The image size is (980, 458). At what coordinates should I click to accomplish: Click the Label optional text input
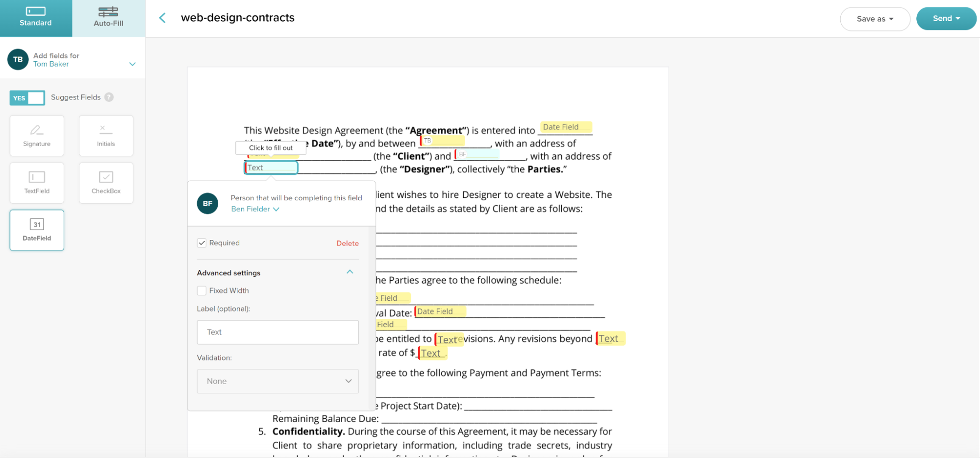(x=277, y=332)
